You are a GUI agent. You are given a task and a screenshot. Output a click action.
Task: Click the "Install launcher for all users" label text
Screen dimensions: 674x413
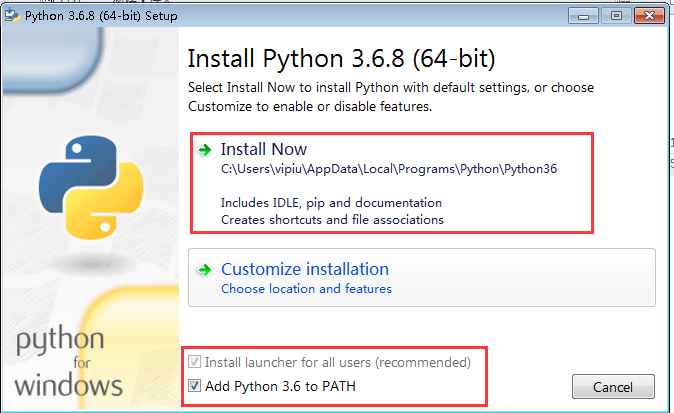point(337,362)
